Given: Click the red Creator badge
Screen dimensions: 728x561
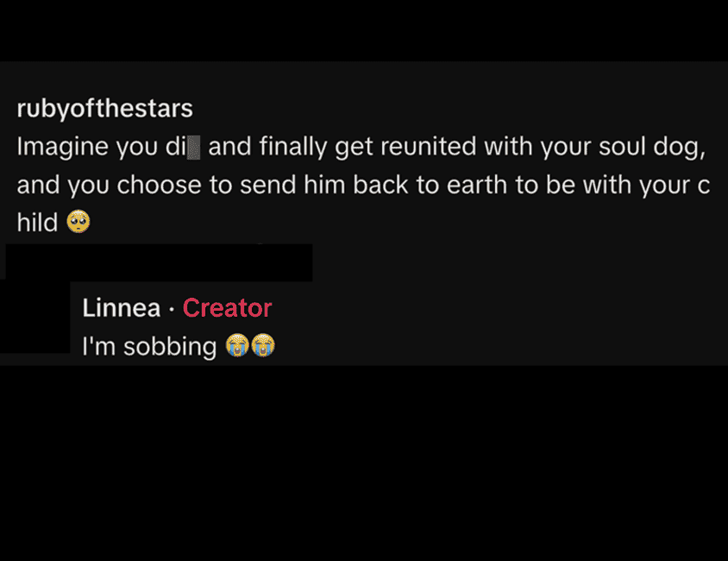Looking at the screenshot, I should [227, 308].
